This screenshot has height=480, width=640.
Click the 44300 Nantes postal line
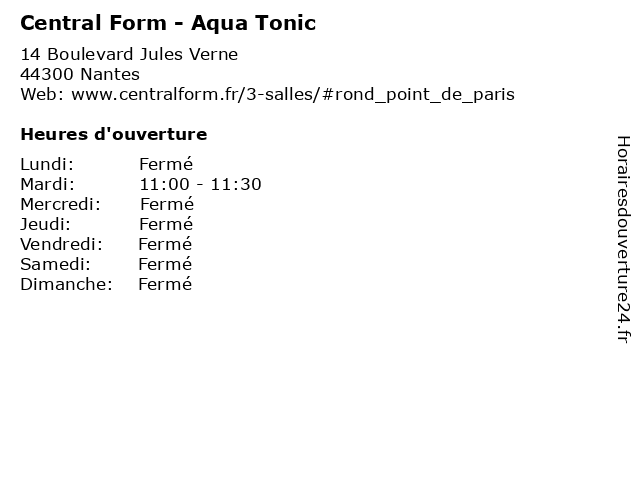[80, 74]
